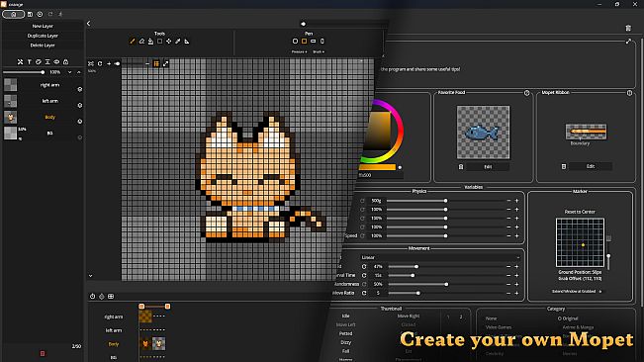Expand the Pressure options menu

(299, 52)
